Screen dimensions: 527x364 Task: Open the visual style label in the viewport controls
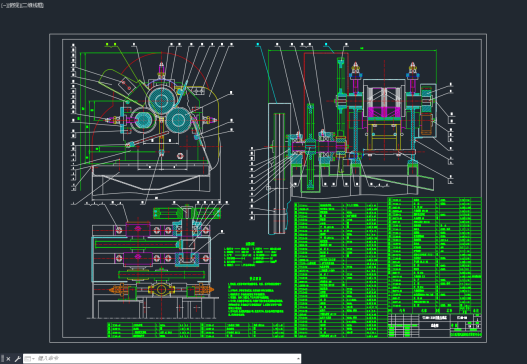(x=33, y=5)
